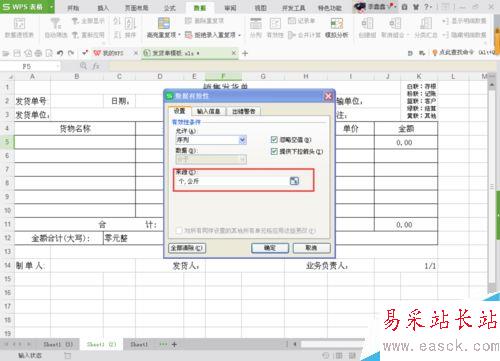Click the new document plus tab icon

tap(245, 53)
